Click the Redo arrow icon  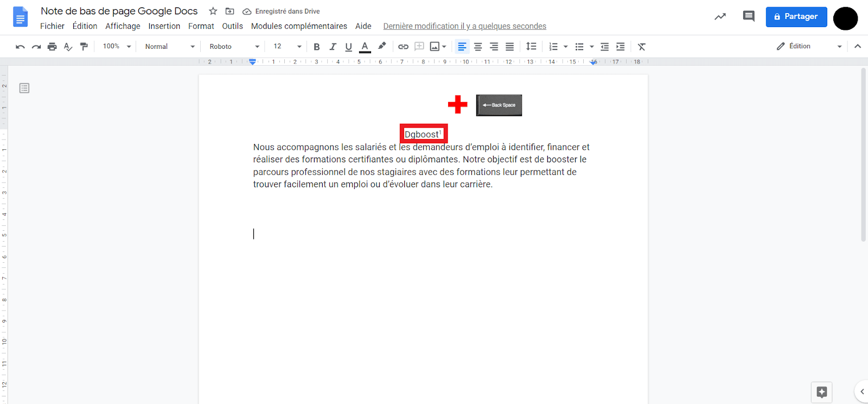(x=36, y=47)
